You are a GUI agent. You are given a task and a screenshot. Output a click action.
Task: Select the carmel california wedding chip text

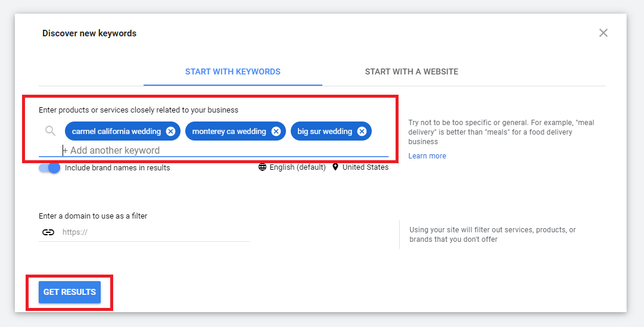[116, 132]
